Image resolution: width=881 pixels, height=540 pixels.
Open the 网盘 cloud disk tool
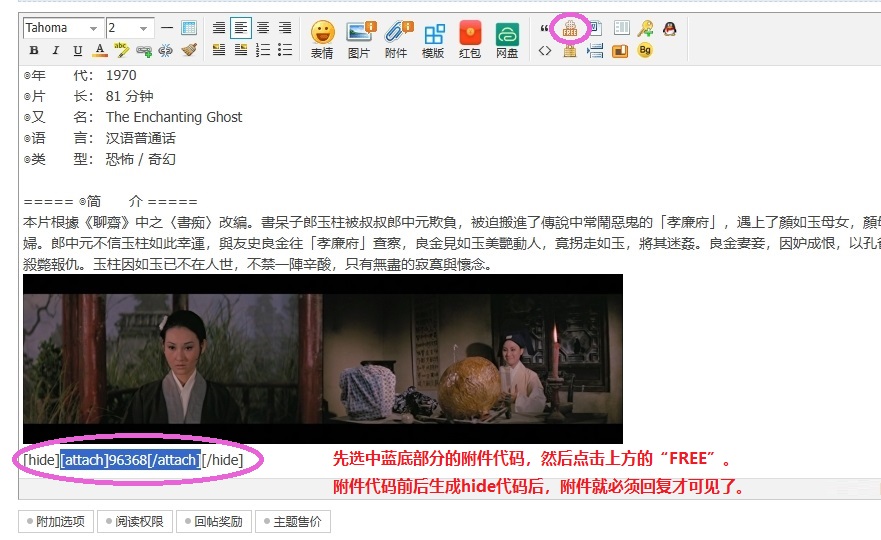[x=507, y=39]
